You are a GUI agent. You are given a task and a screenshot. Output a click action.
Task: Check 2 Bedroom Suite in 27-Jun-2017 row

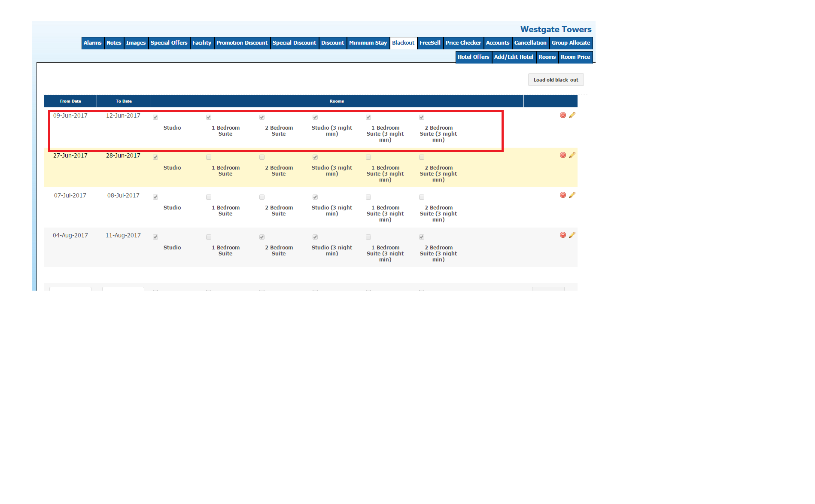coord(262,157)
